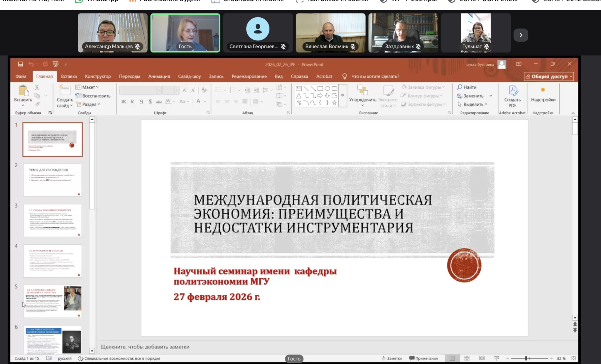Click the Save icon in quick access toolbar

(20, 64)
